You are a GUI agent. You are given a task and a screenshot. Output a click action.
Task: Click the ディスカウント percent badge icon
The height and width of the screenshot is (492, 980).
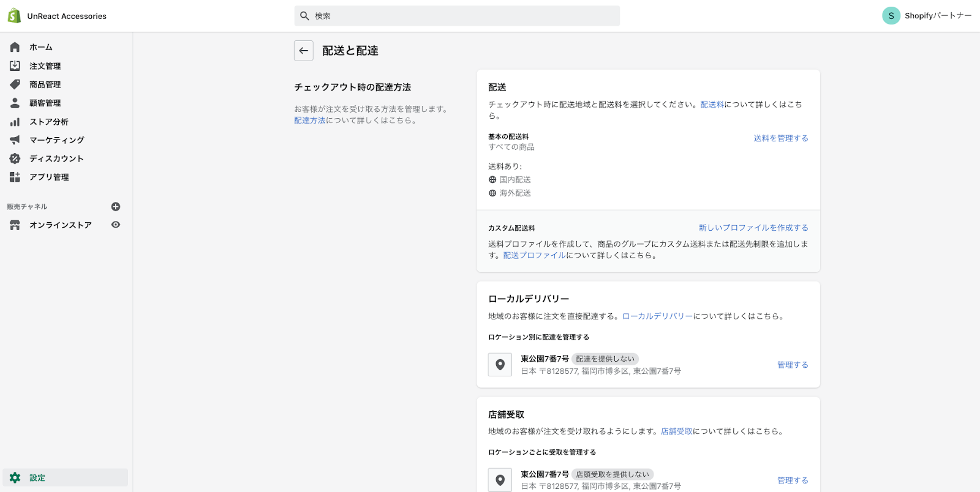(x=15, y=158)
